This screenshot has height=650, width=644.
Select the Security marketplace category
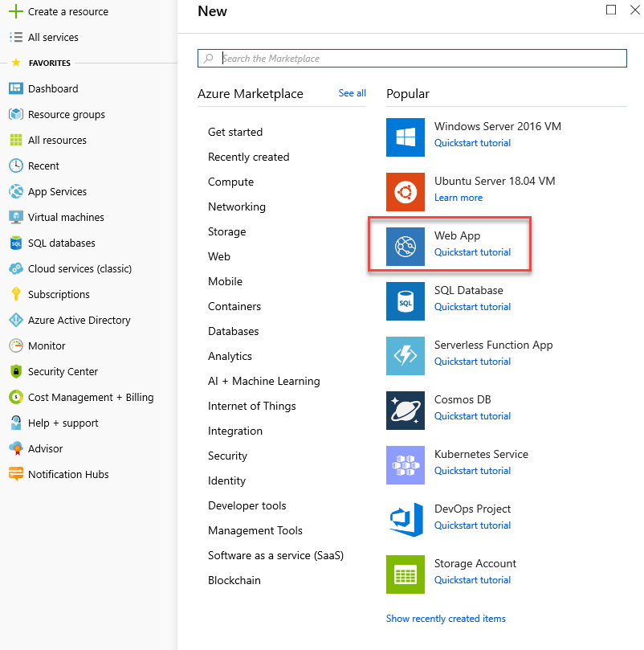pos(227,456)
